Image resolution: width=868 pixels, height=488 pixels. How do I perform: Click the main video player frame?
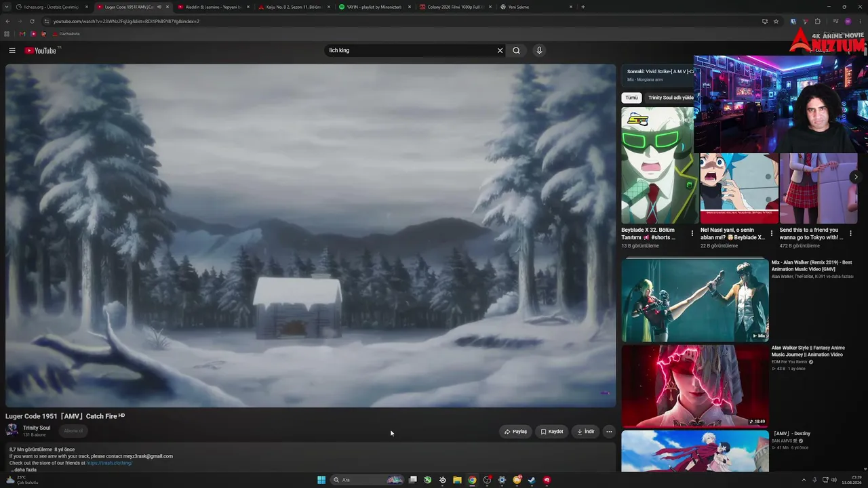point(311,236)
